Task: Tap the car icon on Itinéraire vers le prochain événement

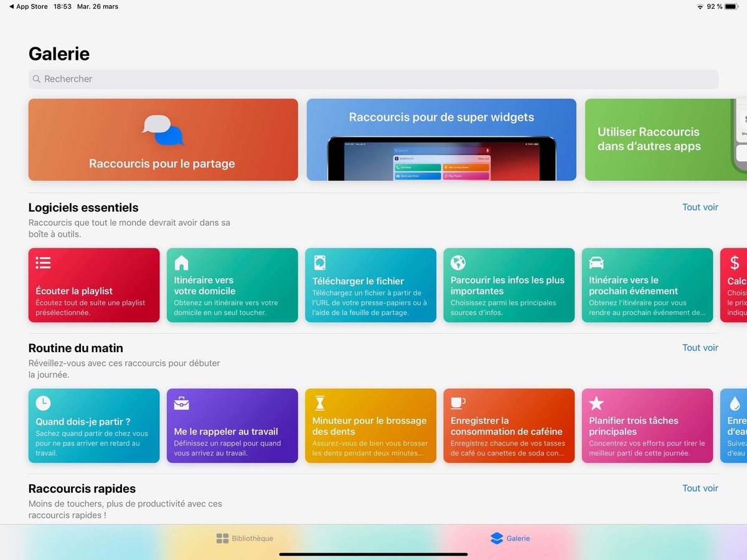Action: (x=596, y=263)
